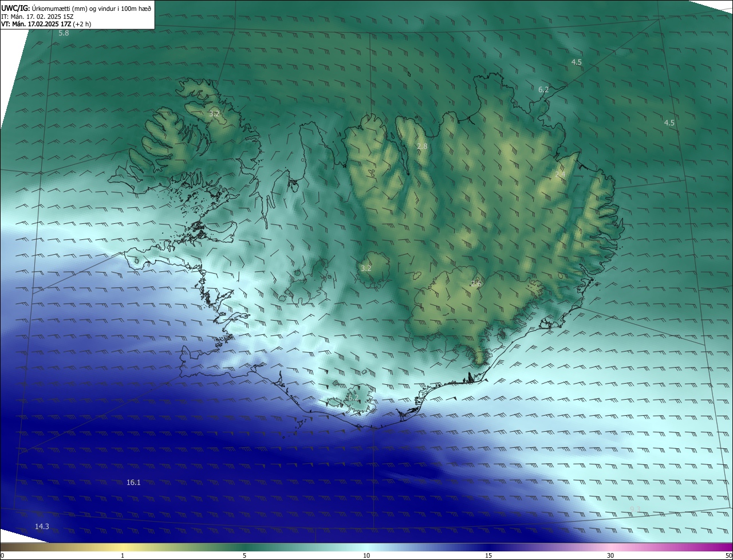Click the 'UWC/IG: Úrkomumætti (mm)' title line
The image size is (733, 560).
(x=76, y=8)
